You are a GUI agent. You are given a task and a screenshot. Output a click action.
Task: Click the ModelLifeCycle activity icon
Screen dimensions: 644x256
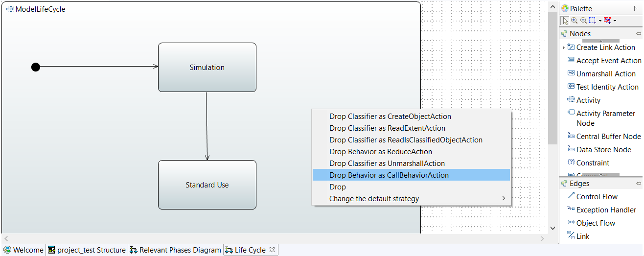coord(10,9)
